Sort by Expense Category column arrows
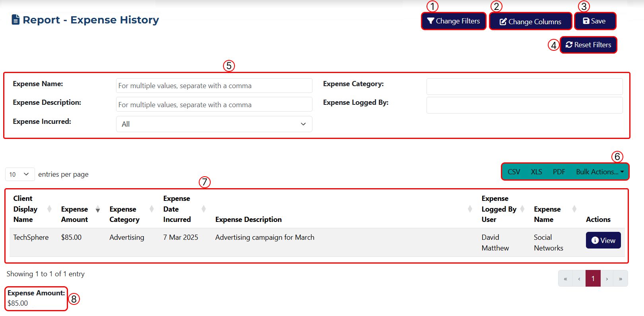Viewport: 644px width, 316px height. [x=151, y=209]
